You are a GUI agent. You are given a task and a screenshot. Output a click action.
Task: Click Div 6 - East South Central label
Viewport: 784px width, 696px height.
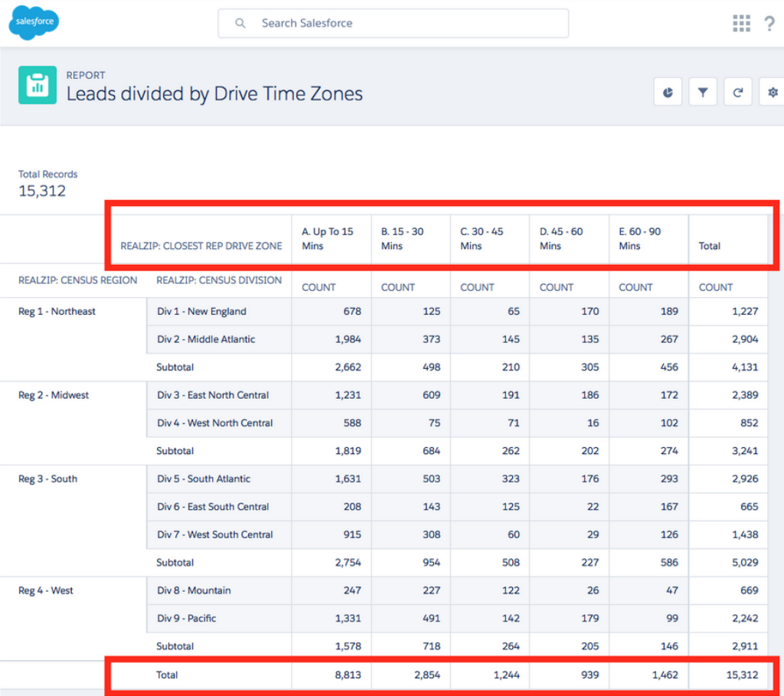(x=213, y=507)
